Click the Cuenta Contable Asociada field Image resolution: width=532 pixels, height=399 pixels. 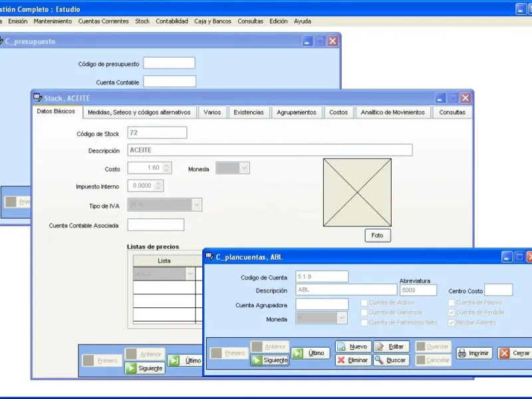pos(156,225)
